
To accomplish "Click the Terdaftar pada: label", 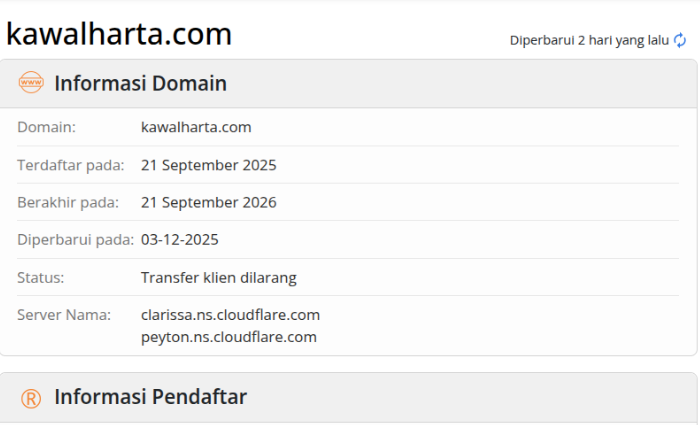I will (71, 165).
